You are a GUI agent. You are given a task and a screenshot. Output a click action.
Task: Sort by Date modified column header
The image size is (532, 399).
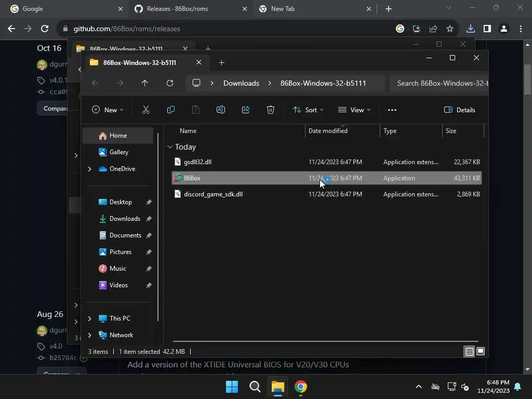pyautogui.click(x=342, y=130)
